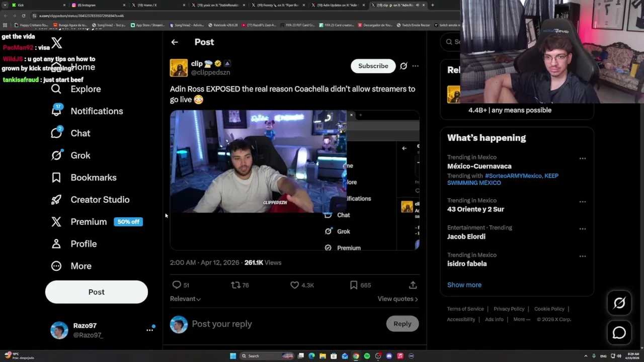Open Profile in the sidebar

(x=73, y=244)
